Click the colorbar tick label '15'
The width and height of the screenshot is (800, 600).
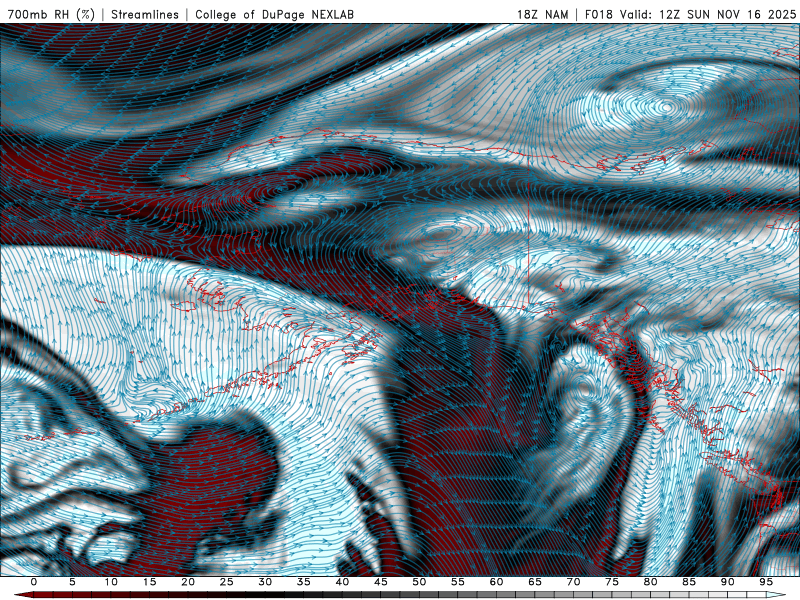[149, 582]
